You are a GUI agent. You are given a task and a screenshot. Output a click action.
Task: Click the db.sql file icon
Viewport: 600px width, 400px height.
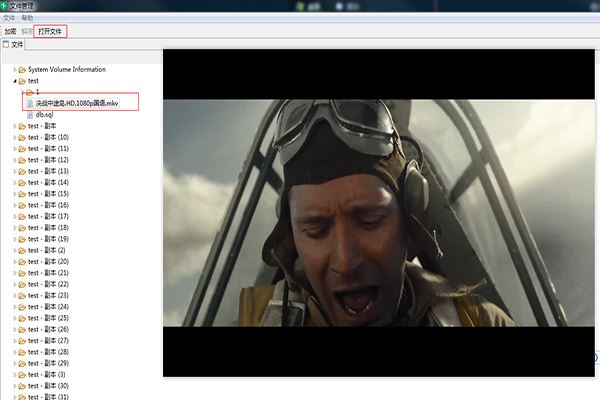click(x=30, y=115)
